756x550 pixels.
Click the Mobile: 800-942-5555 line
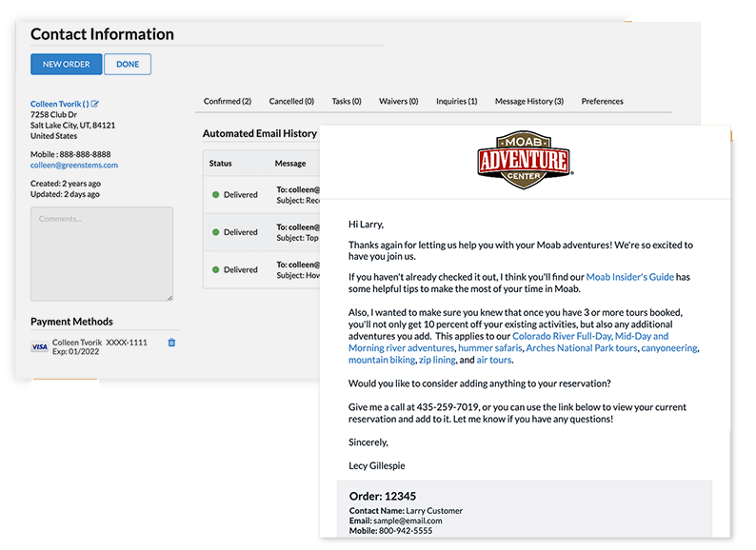(390, 531)
